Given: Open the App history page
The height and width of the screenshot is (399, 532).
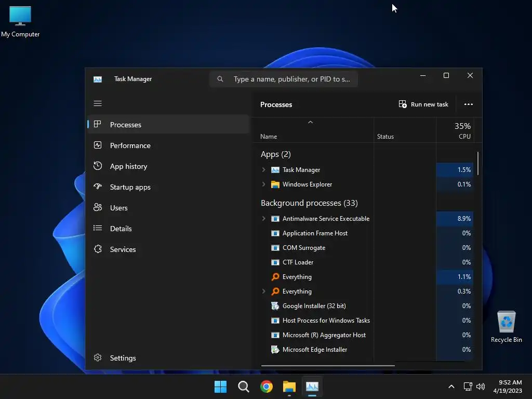Looking at the screenshot, I should tap(169, 166).
